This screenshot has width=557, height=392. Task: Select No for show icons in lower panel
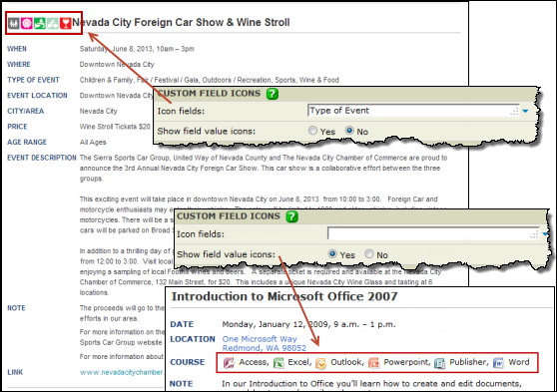369,254
